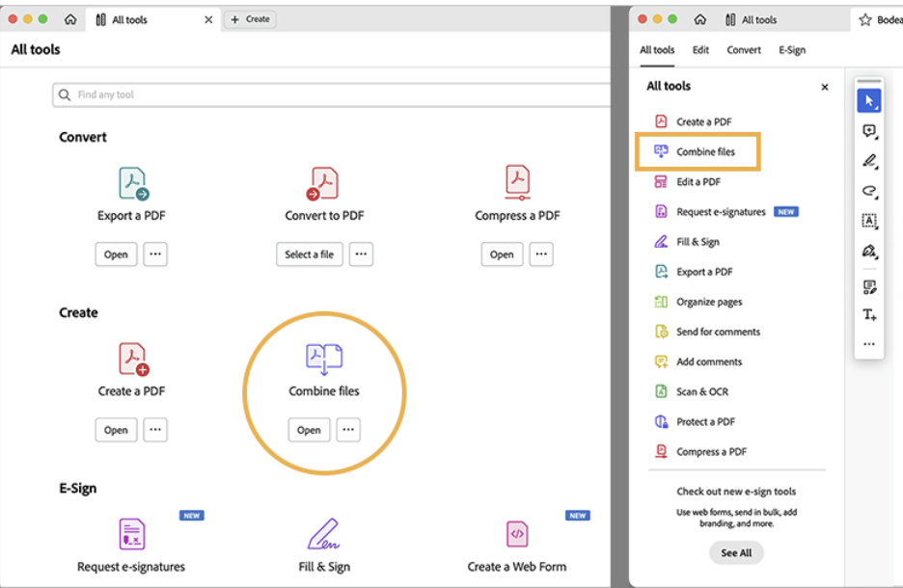Choose Send for comments in side panel
903x588 pixels.
pos(708,332)
